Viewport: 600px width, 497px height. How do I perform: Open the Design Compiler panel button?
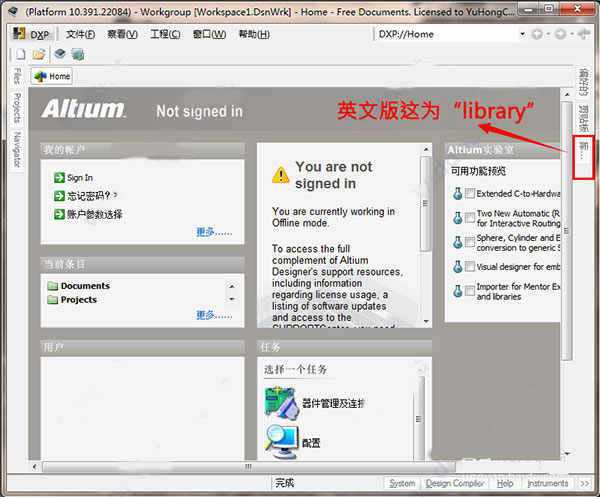coord(455,483)
